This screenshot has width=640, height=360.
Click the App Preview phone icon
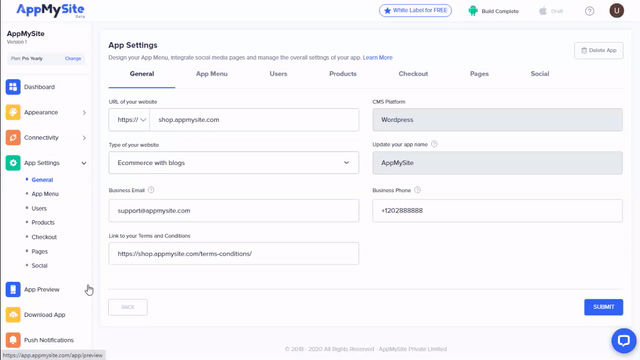click(x=13, y=289)
